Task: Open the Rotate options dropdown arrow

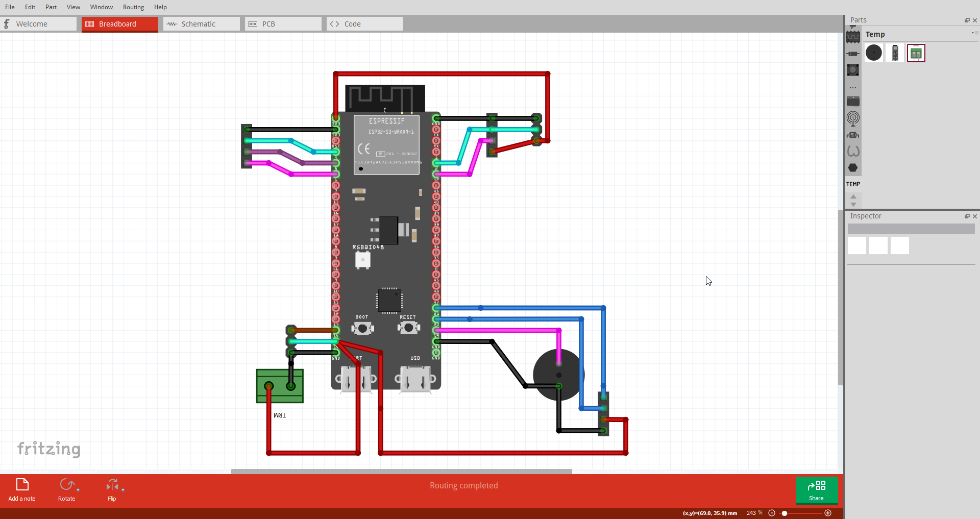Action: 78,490
